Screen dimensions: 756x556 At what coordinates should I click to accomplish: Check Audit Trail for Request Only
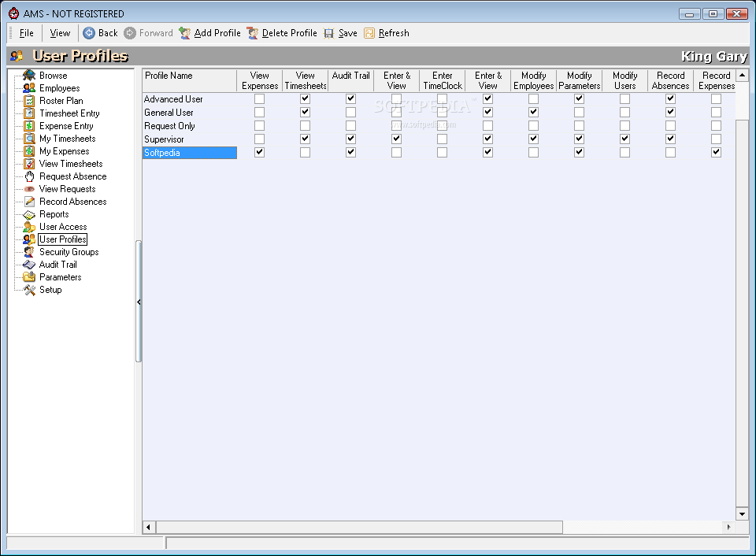click(351, 125)
